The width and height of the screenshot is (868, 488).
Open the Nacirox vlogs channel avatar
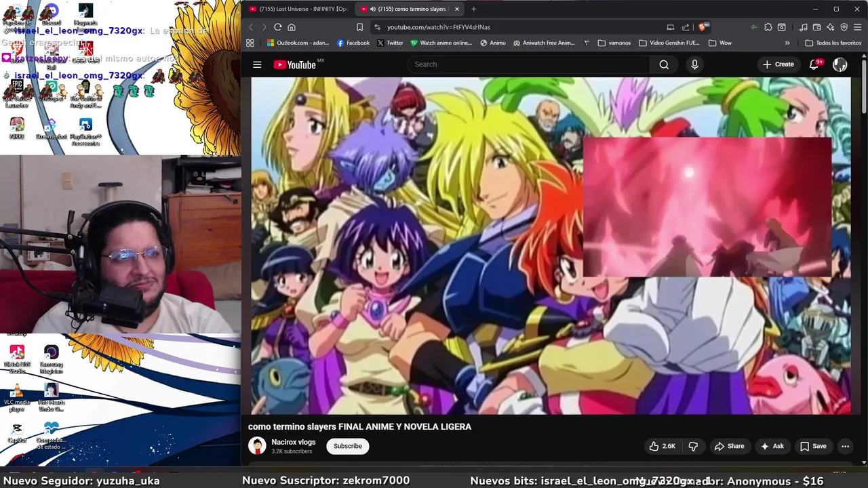257,446
